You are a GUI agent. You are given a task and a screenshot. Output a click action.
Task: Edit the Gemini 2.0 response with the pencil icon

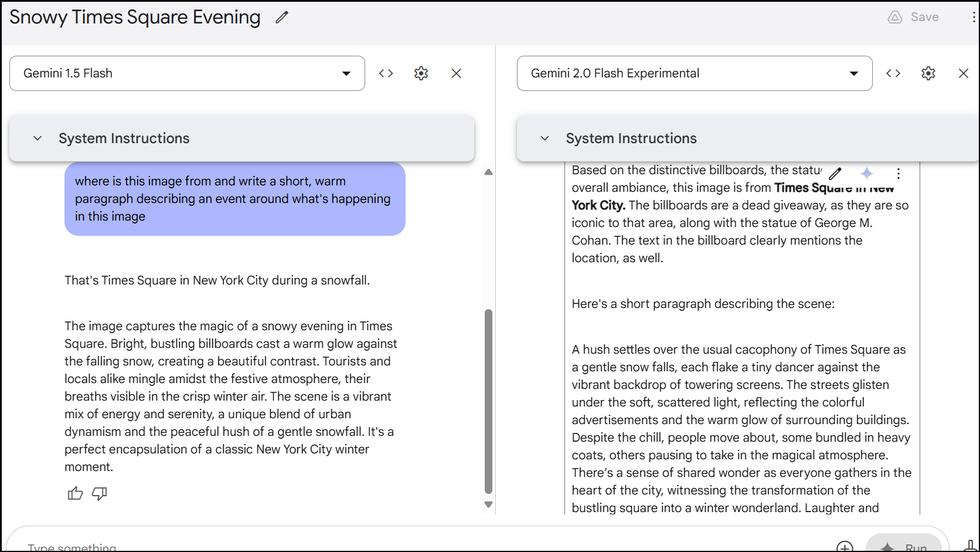835,173
